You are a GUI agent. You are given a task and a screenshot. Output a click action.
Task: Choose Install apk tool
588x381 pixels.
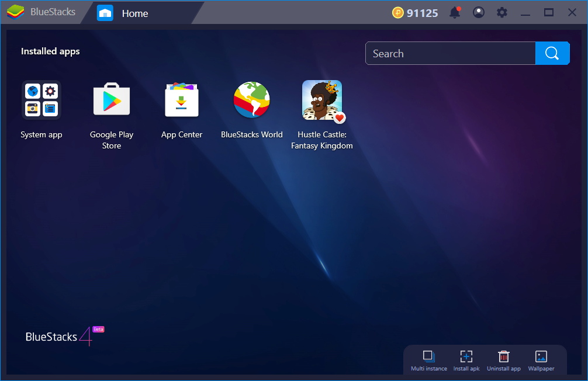466,361
